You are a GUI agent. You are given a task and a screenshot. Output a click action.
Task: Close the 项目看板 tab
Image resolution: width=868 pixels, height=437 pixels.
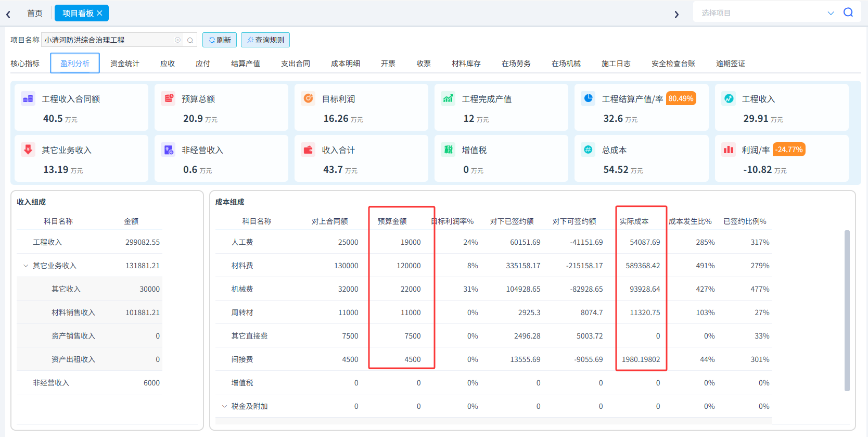tap(99, 13)
